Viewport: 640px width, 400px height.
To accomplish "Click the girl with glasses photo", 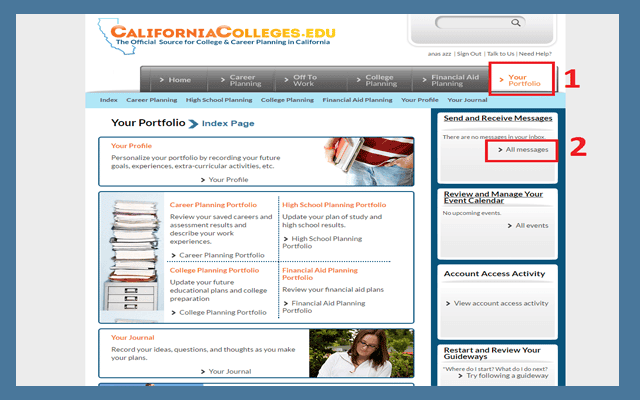I will click(361, 353).
